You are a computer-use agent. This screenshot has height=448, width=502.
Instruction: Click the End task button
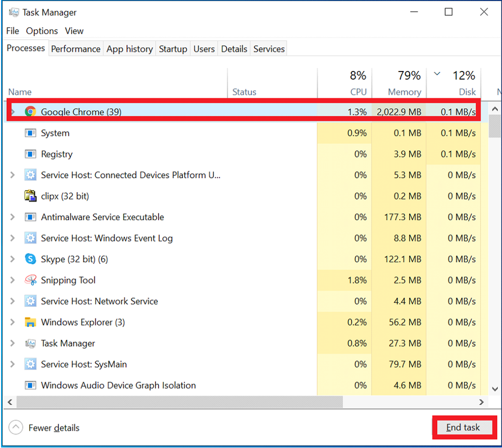pyautogui.click(x=463, y=427)
